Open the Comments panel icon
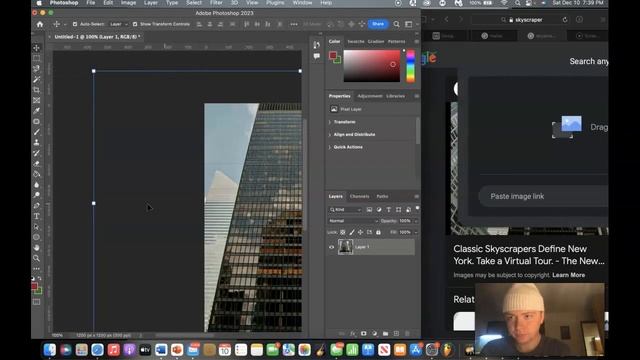640x360 pixels. (x=317, y=56)
